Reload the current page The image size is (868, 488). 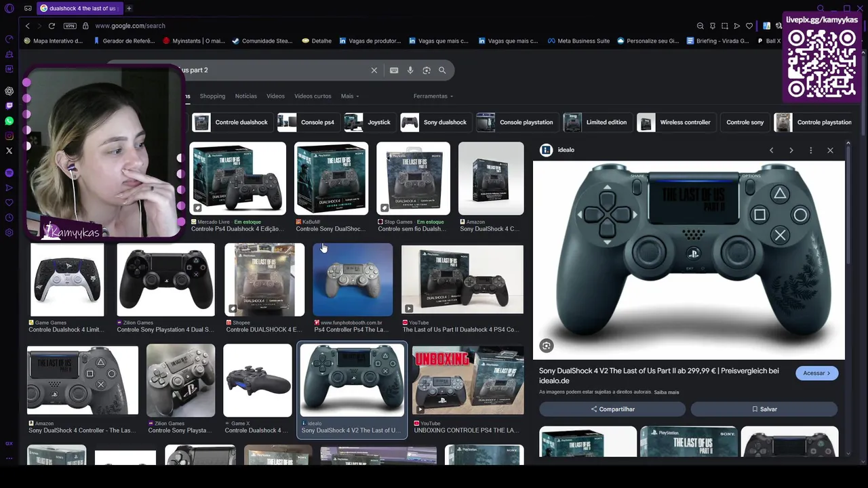(x=52, y=26)
